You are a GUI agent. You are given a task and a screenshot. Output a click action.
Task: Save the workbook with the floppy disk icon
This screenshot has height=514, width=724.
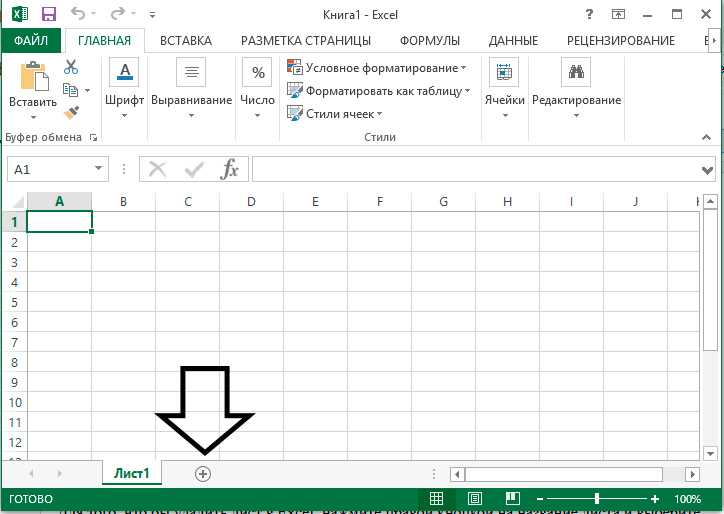[48, 14]
